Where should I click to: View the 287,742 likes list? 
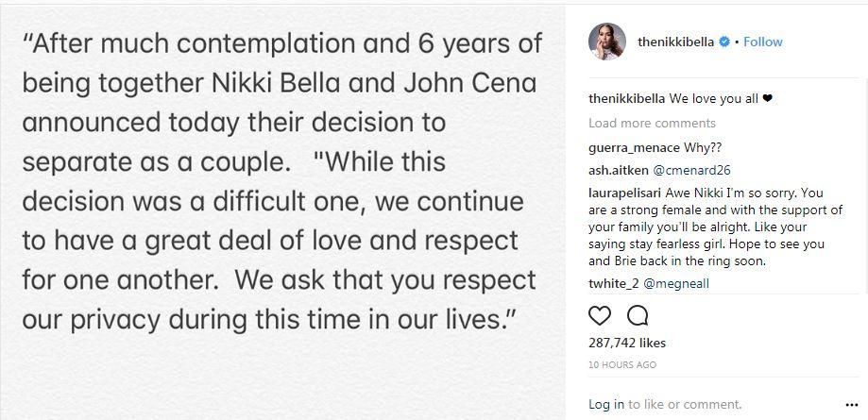click(x=627, y=344)
